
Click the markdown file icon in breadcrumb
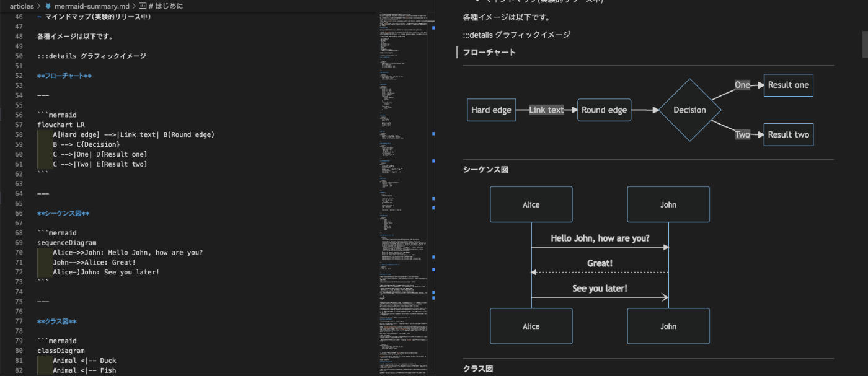[x=48, y=6]
